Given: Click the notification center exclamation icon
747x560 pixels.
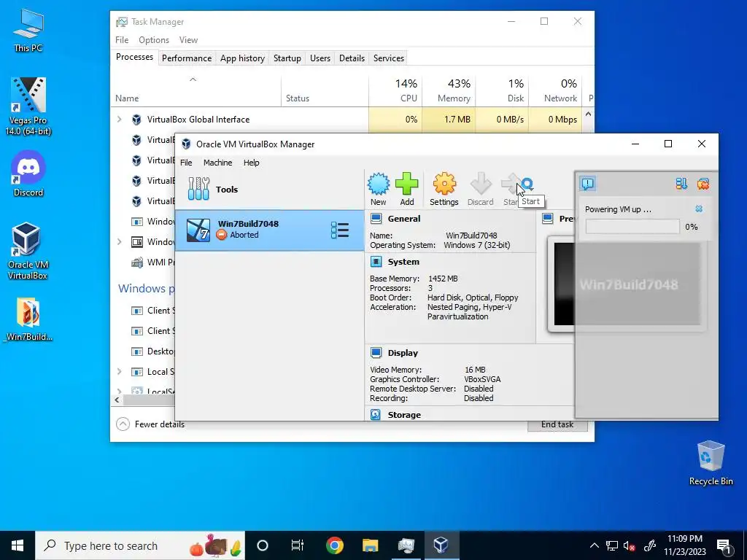Looking at the screenshot, I should [588, 183].
